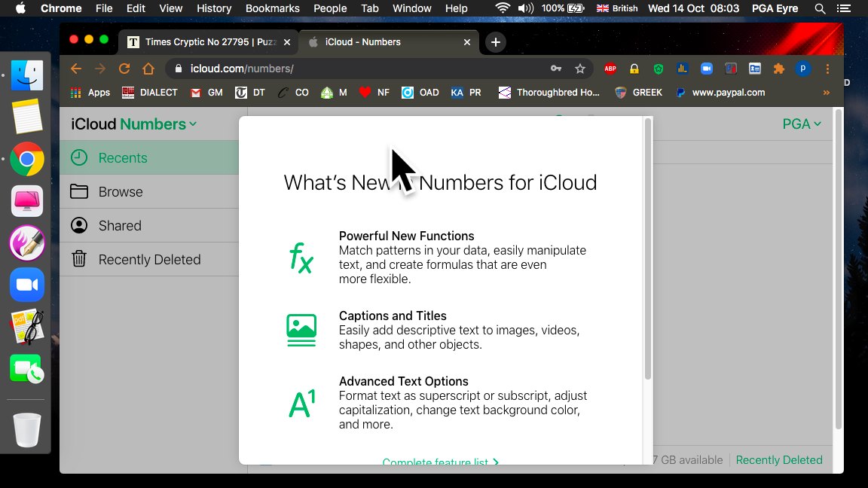Open the Bookmarks menu
Viewport: 868px width, 488px height.
coord(272,8)
